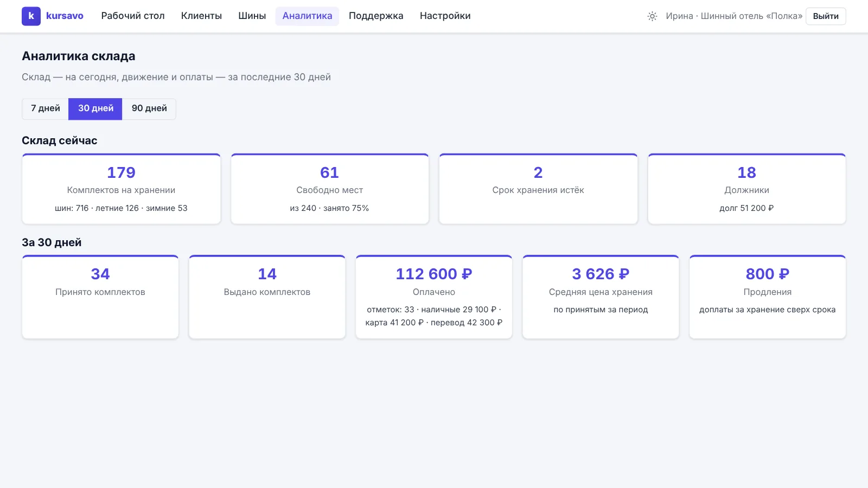The height and width of the screenshot is (488, 868).
Task: Click 'по принятым за период' text
Action: click(x=601, y=310)
